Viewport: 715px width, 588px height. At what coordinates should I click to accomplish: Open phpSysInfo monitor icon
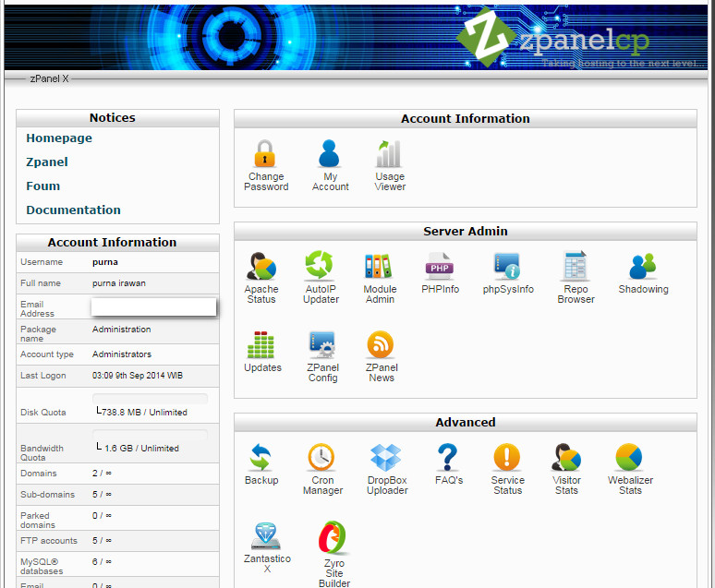507,266
